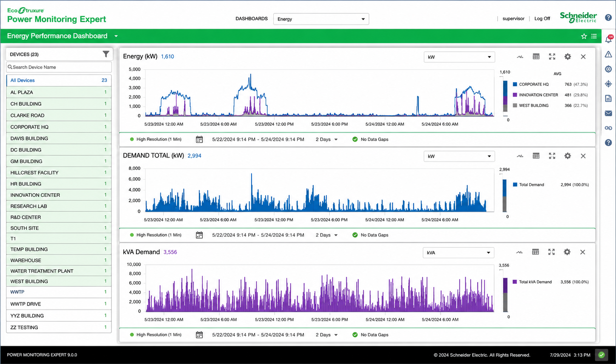
Task: Open the mail envelope sidebar icon
Action: pos(608,113)
